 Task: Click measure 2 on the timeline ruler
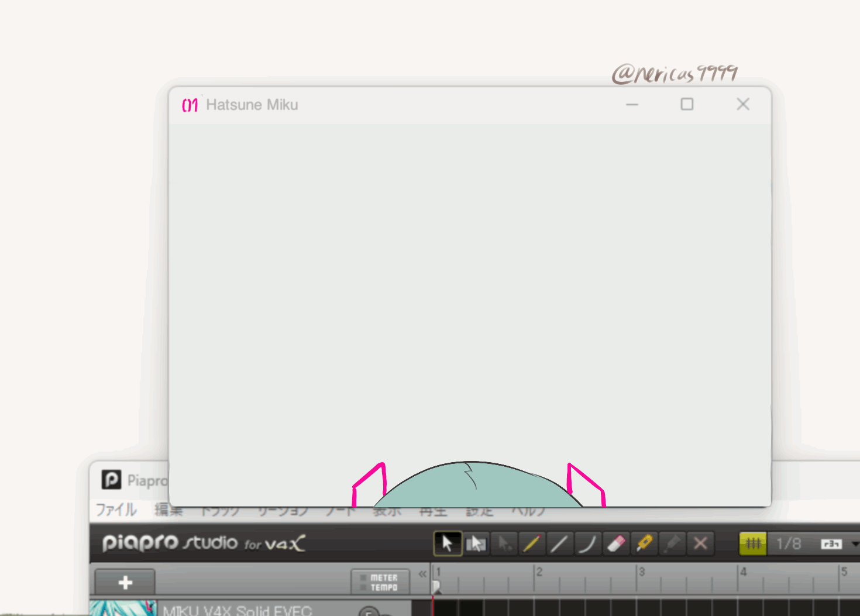click(x=539, y=572)
